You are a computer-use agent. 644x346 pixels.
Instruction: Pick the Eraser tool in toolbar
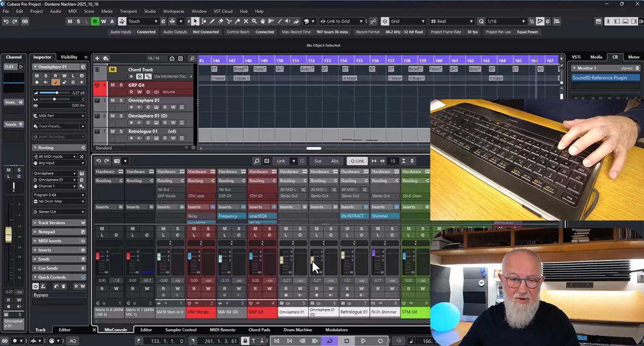click(x=221, y=21)
